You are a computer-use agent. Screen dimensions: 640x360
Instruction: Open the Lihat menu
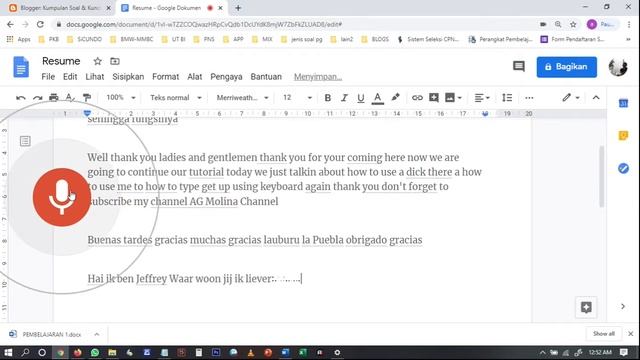click(x=95, y=77)
